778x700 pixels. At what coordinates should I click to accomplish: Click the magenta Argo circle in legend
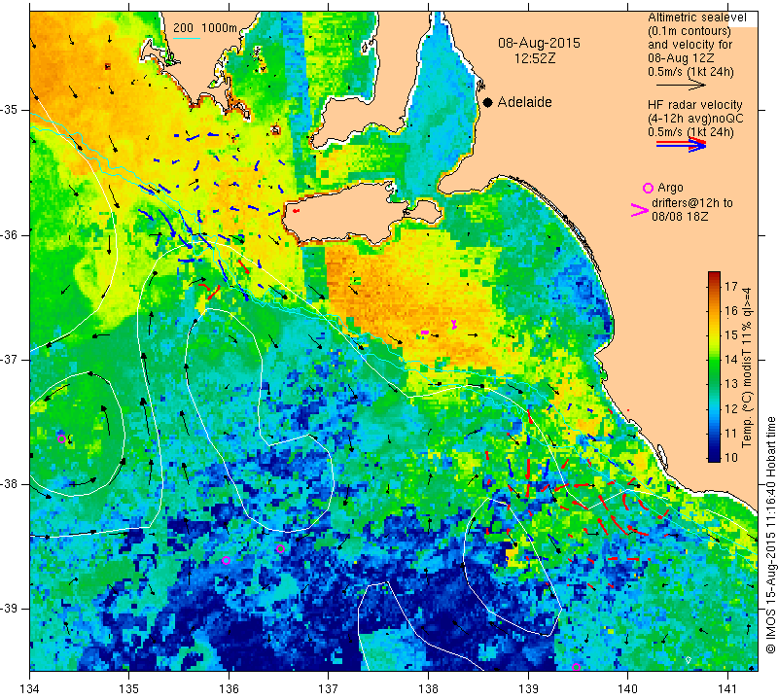click(648, 188)
